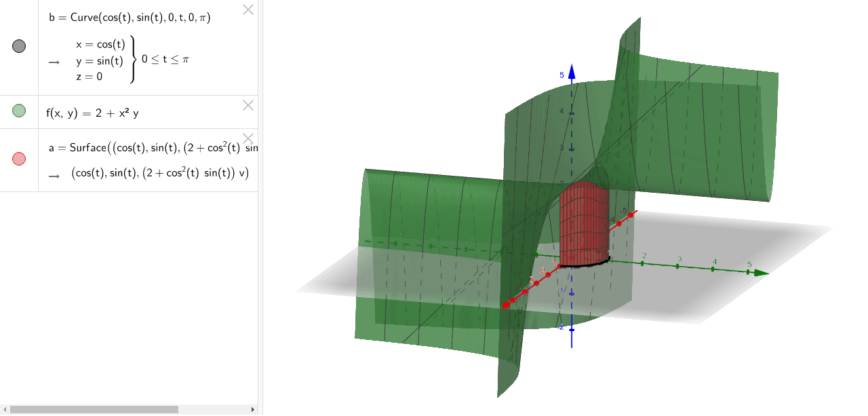Click the horizontal scrollbar of the algebra panel
Image resolution: width=868 pixels, height=416 pixels.
(x=95, y=408)
